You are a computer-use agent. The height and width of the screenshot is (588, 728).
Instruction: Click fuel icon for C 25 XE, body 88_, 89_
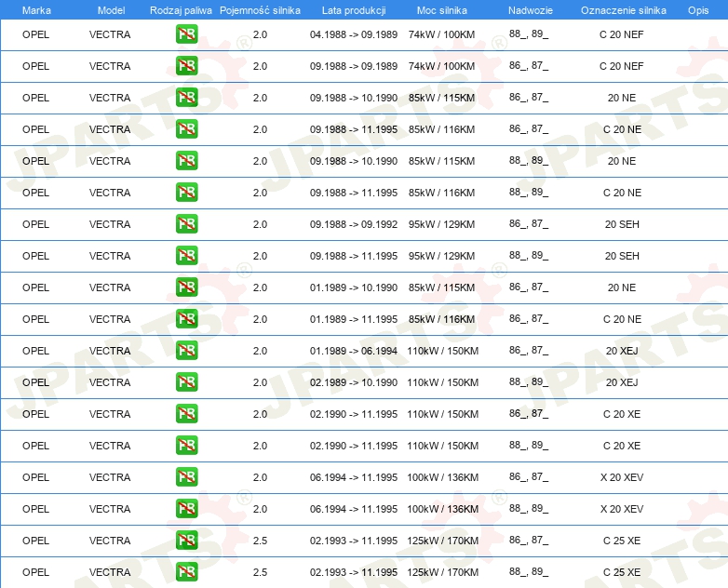[186, 572]
